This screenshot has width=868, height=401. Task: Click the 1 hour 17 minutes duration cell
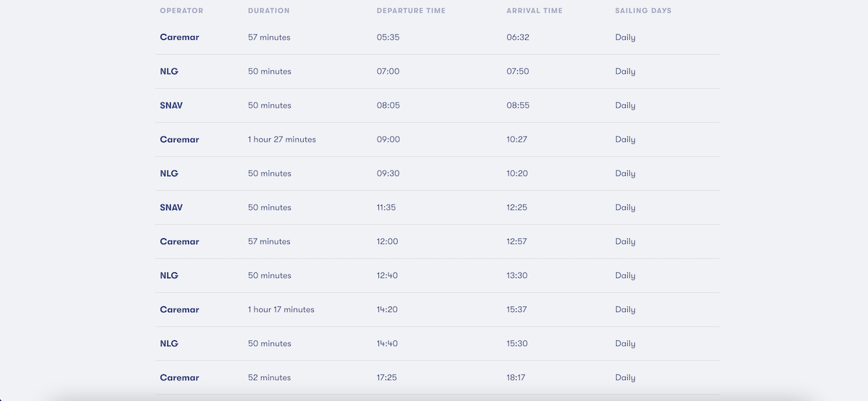click(x=281, y=309)
